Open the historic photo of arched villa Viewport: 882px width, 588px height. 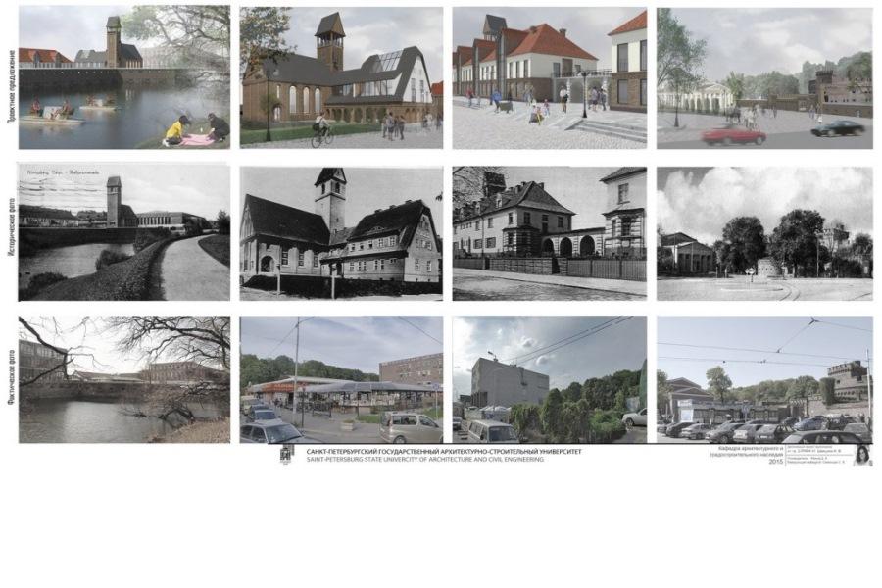(550, 233)
